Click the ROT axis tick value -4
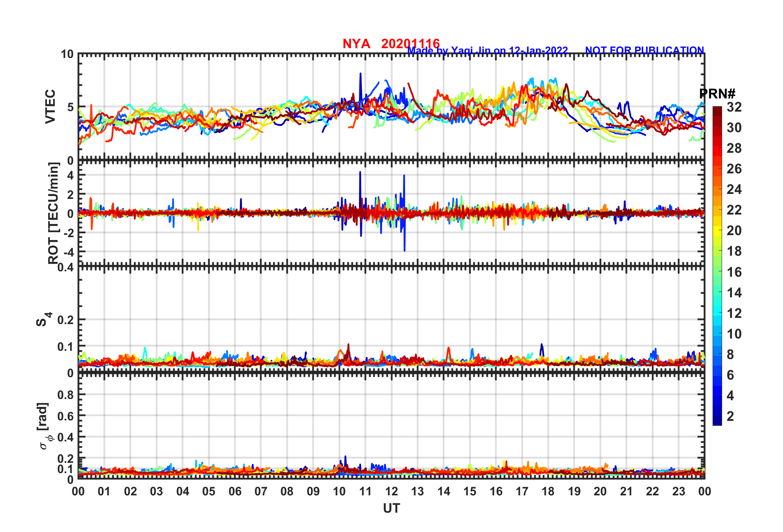 click(69, 252)
